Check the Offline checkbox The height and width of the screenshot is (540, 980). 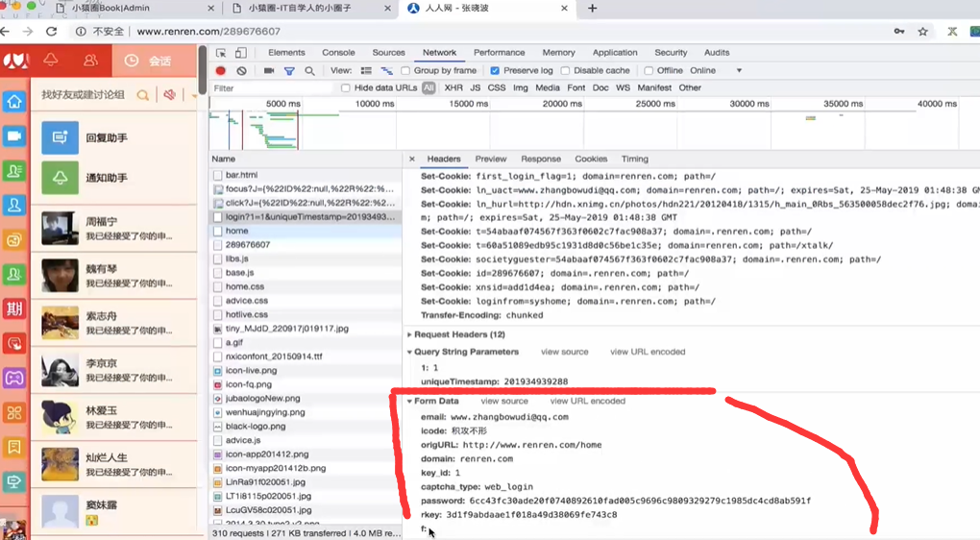tap(649, 71)
